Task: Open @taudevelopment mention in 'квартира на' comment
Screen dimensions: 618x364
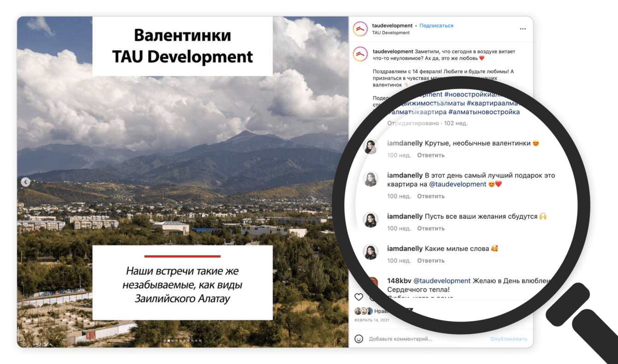Action: [x=458, y=184]
